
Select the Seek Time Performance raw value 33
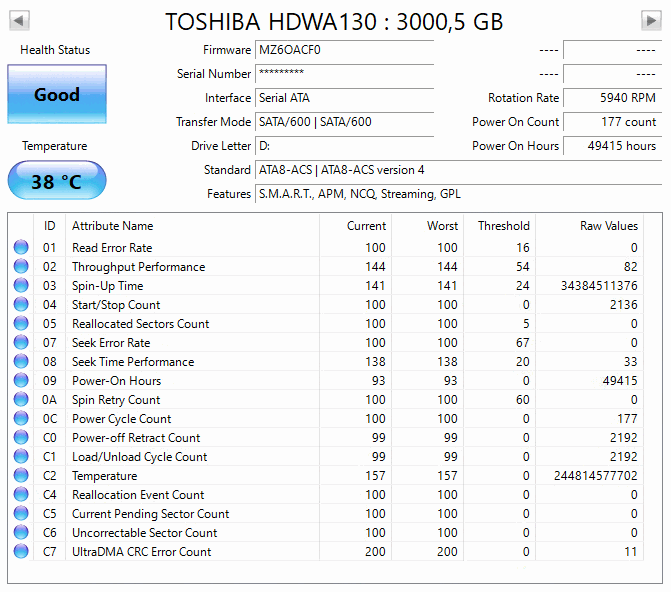tap(630, 362)
